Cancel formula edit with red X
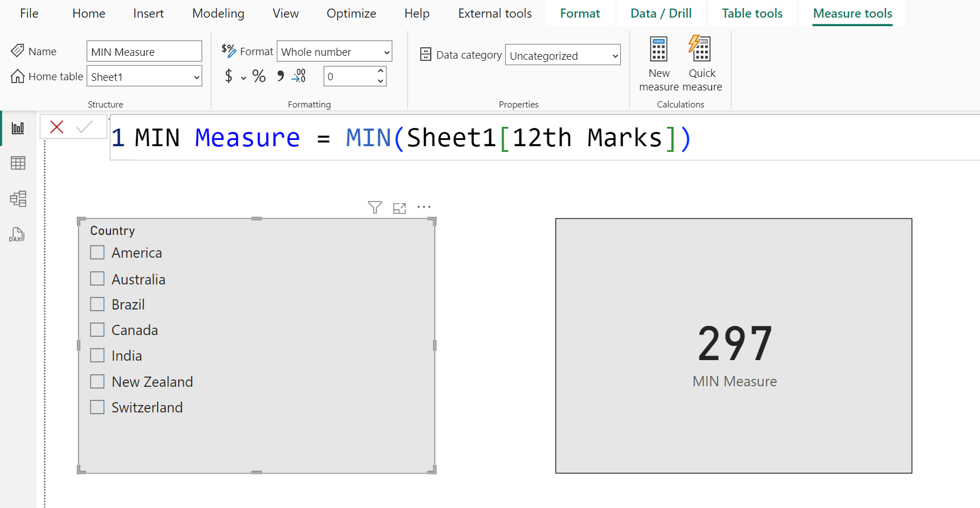 point(57,127)
